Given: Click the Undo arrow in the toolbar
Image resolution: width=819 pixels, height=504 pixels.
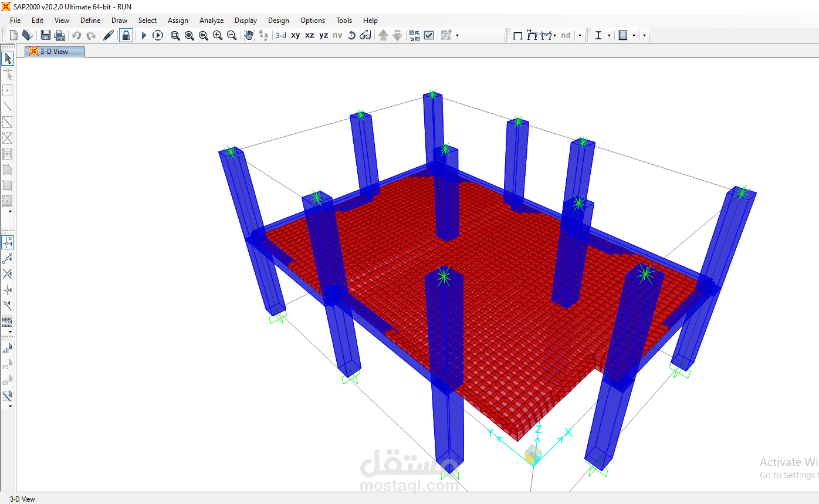Looking at the screenshot, I should (77, 35).
